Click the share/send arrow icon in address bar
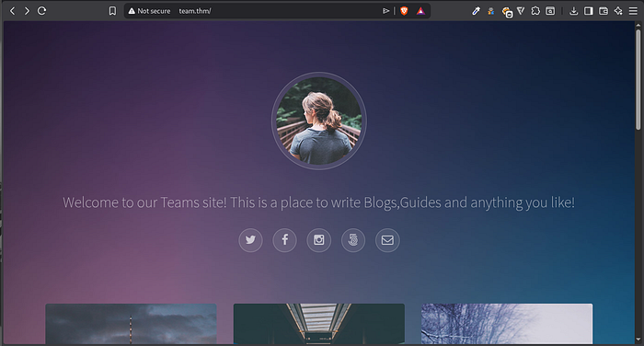The height and width of the screenshot is (346, 644). [386, 11]
